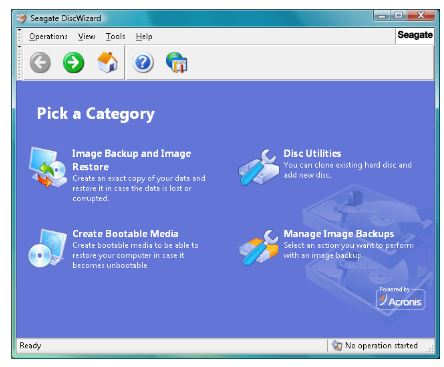444x367 pixels.
Task: Minimize the DiscWizard window
Action: [382, 15]
